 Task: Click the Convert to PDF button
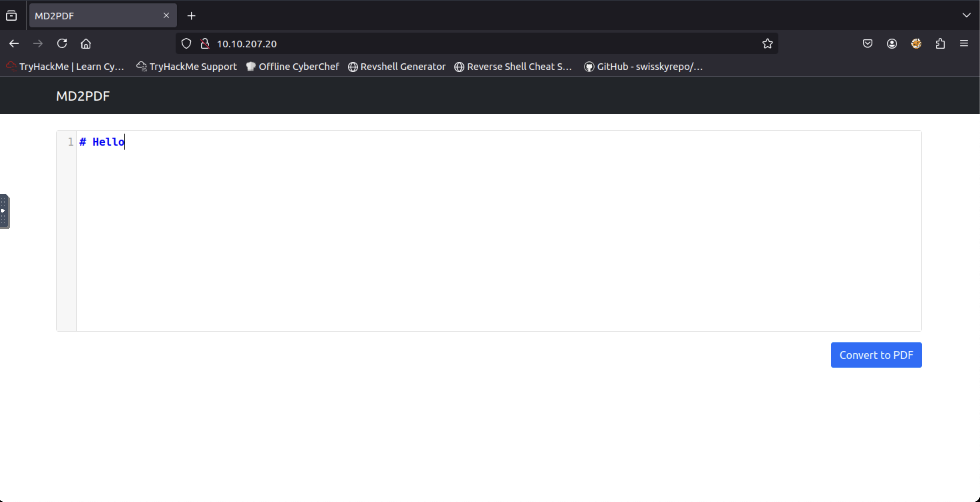point(876,355)
